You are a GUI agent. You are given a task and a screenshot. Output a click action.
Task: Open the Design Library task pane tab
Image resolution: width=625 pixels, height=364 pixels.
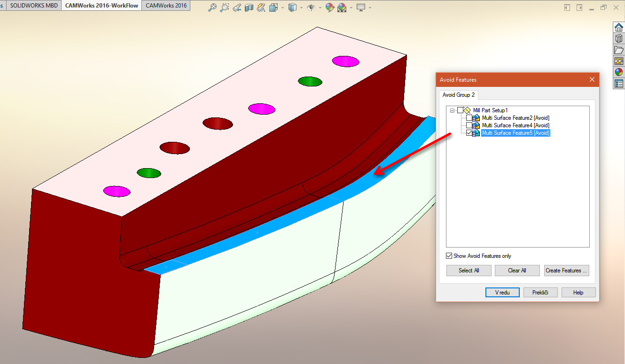tap(618, 39)
